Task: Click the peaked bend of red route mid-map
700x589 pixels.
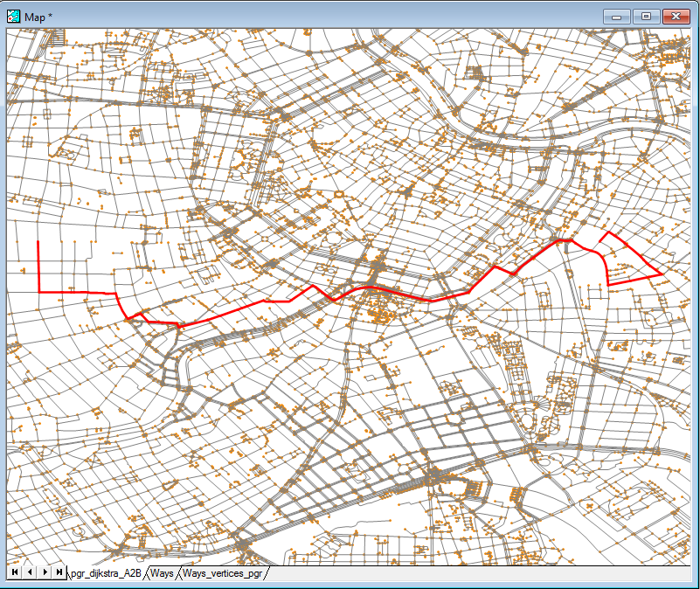Action: 313,286
